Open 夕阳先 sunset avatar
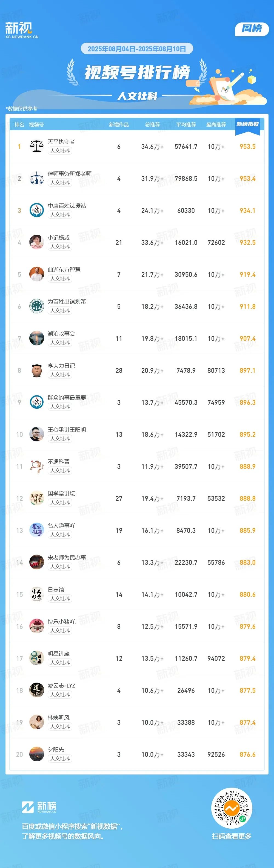Screen dimensions: 274x868 pyautogui.click(x=36, y=755)
